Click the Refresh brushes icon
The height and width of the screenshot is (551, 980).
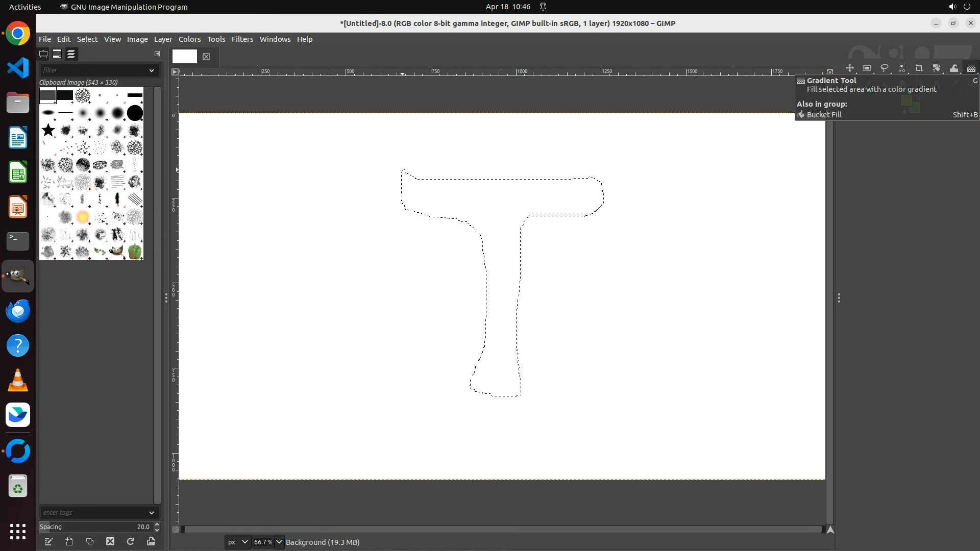[131, 541]
